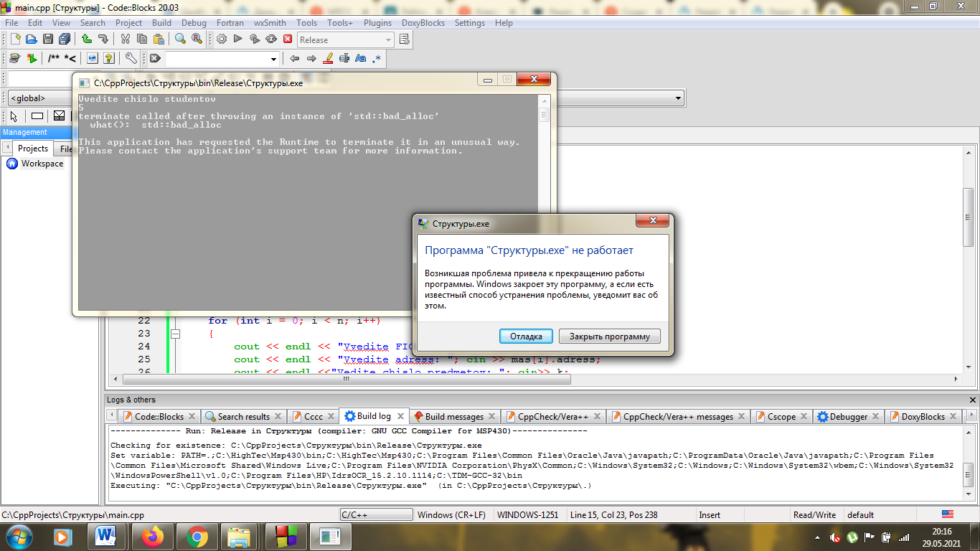Click the jump forward arrow icon
Image resolution: width=980 pixels, height=551 pixels.
point(311,58)
